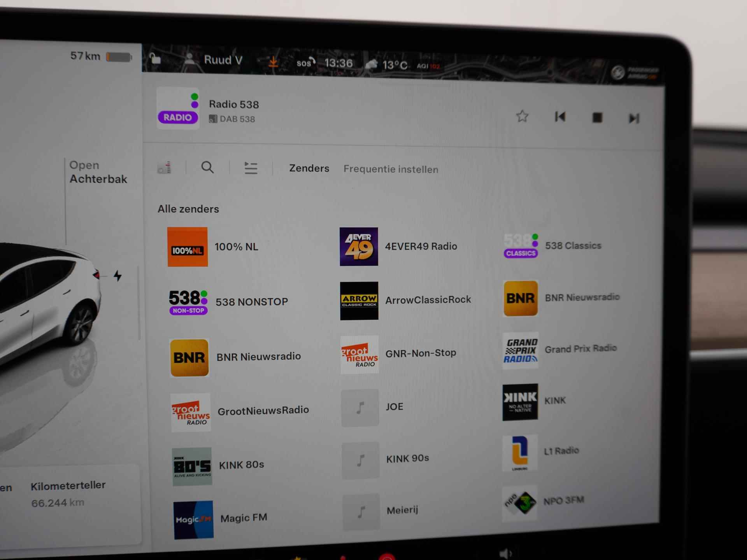The height and width of the screenshot is (560, 747).
Task: Play GNR-Non-Stop station logo
Action: click(x=359, y=355)
